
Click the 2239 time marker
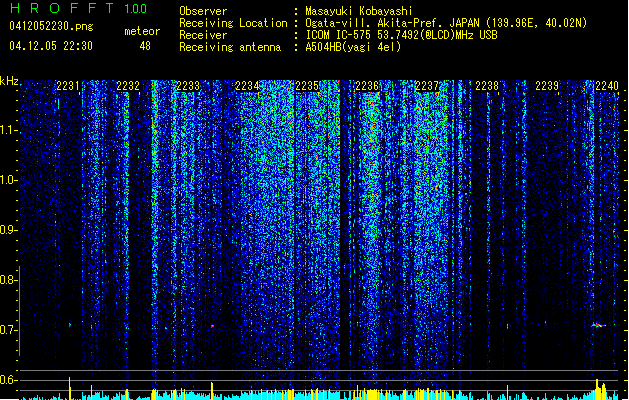(547, 86)
